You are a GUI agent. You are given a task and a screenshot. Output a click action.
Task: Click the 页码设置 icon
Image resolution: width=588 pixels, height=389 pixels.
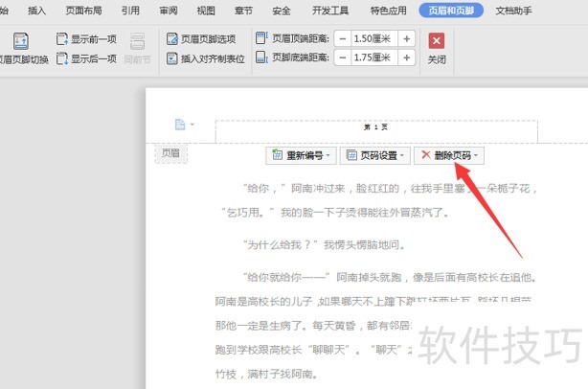pos(351,155)
